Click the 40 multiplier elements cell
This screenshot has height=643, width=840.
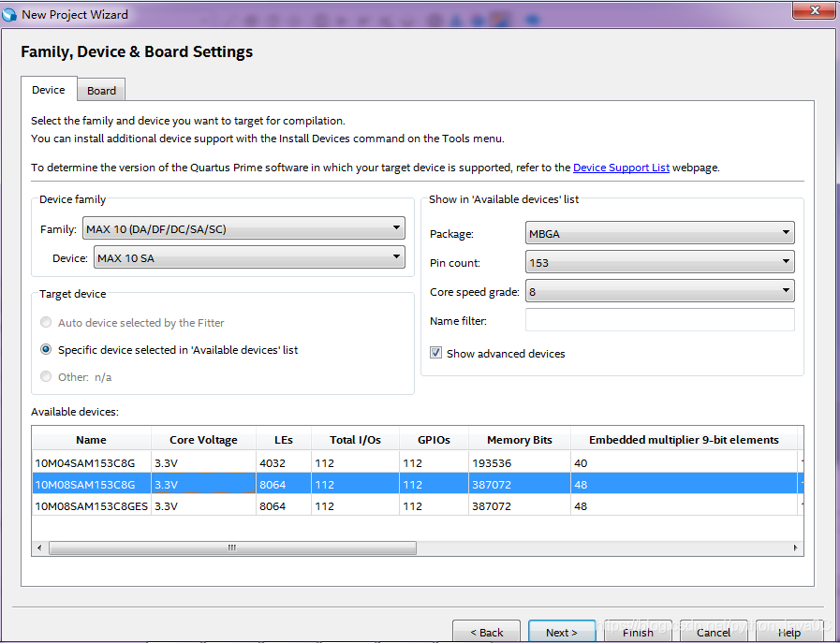coord(685,463)
